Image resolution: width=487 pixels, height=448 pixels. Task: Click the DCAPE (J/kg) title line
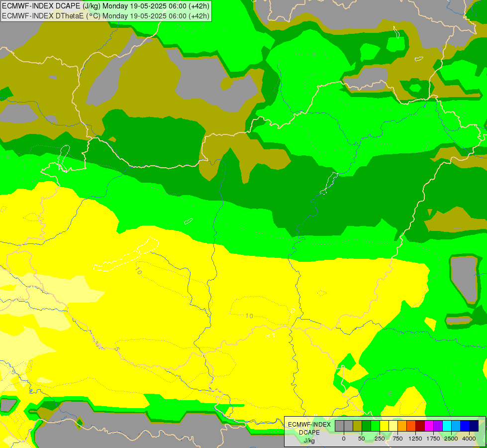pos(105,6)
